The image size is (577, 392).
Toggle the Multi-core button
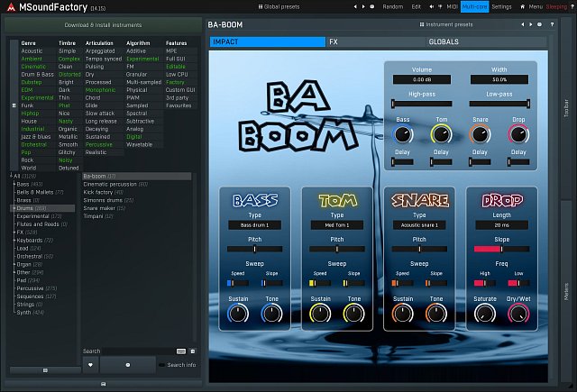coord(474,6)
